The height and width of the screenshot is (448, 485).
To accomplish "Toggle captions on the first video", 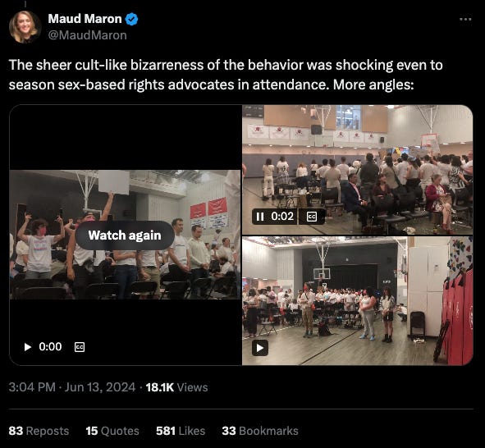I will pos(80,347).
